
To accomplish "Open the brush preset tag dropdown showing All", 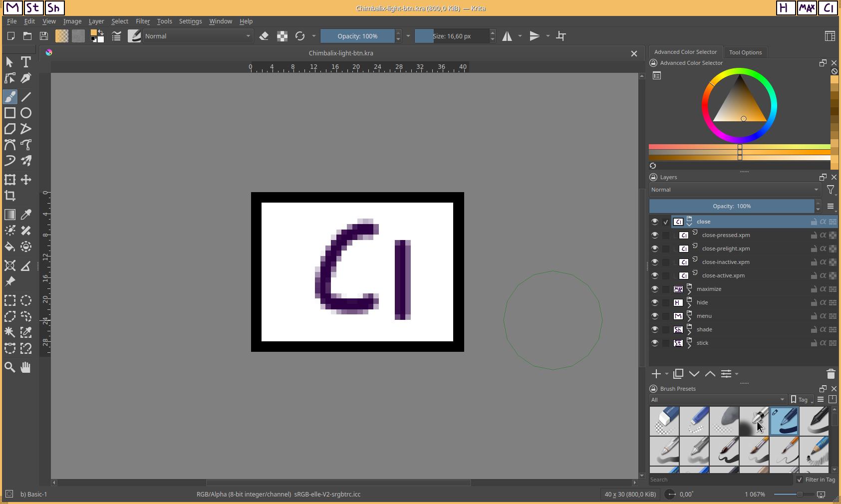I will point(718,400).
